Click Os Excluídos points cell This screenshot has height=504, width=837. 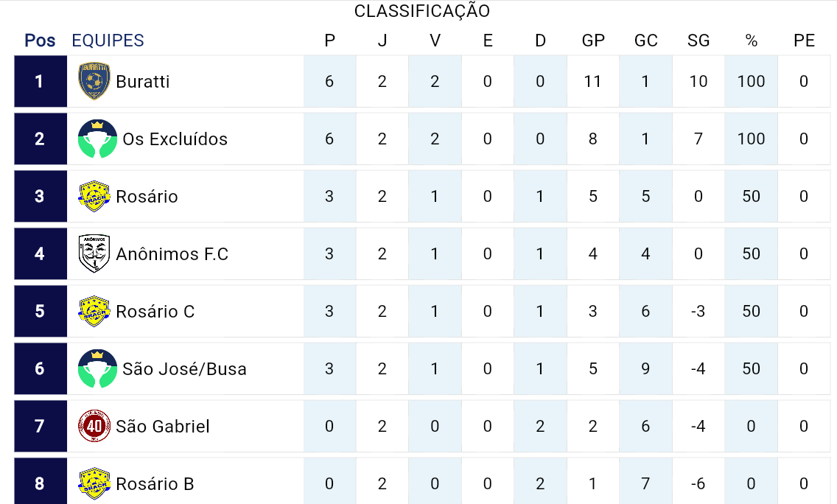pos(329,139)
